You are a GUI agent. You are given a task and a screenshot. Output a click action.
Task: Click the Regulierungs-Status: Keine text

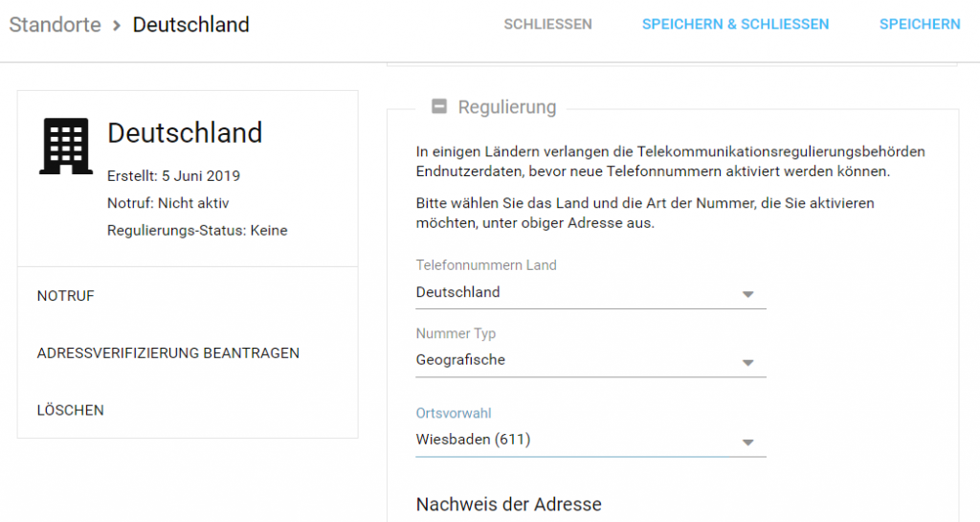coord(197,230)
